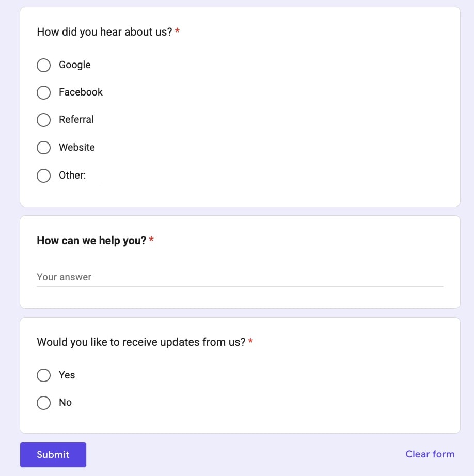Image resolution: width=474 pixels, height=476 pixels.
Task: Choose the No radio circle for updates
Action: 43,403
